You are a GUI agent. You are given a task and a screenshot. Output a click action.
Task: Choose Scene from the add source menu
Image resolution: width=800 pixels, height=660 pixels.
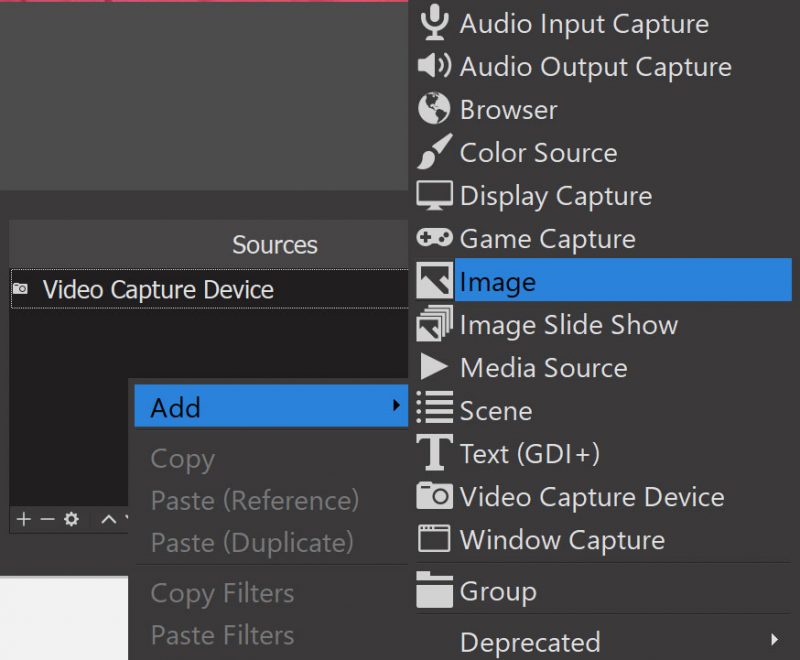pos(495,411)
